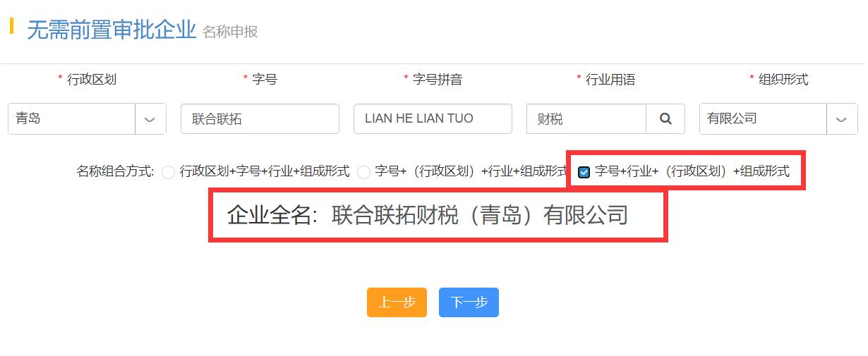Image resolution: width=868 pixels, height=356 pixels.
Task: Click the 上一步 orange button
Action: coord(397,302)
